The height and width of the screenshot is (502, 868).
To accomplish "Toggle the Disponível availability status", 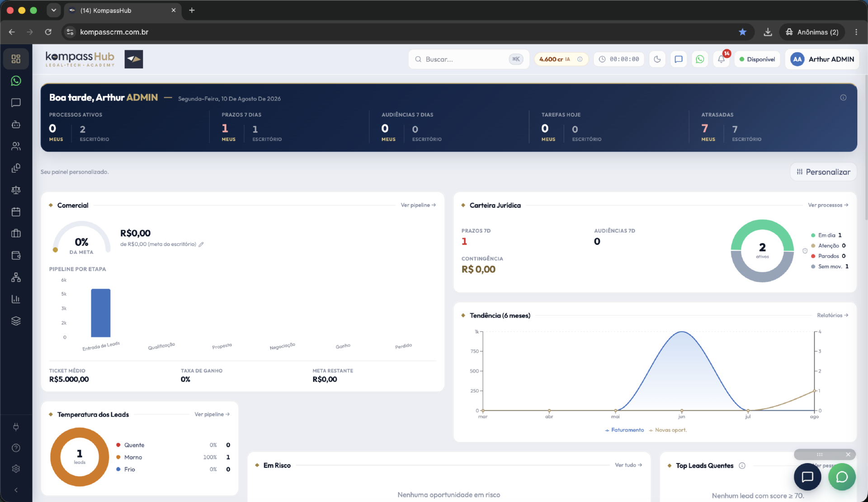I will coord(757,59).
